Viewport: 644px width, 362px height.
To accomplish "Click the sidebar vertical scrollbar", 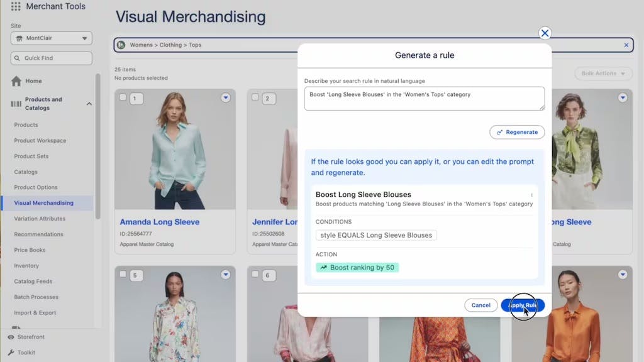I will (x=97, y=146).
